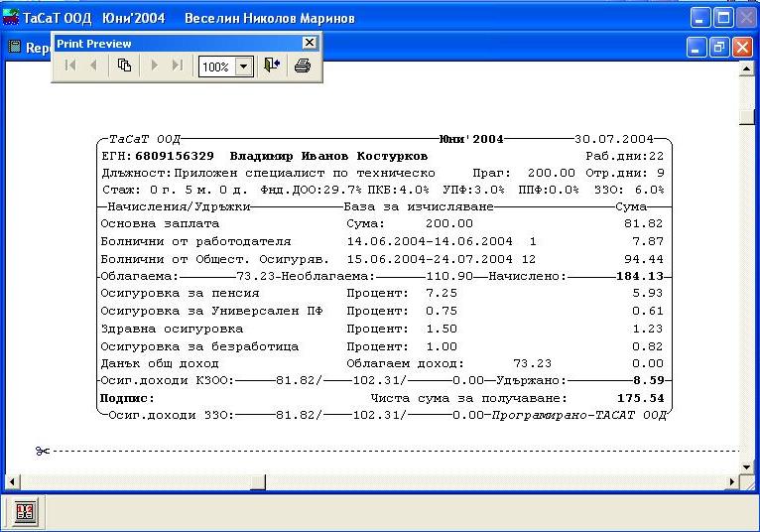Close the Print Preview toolbar
Screen dimensions: 760x532
tap(310, 43)
